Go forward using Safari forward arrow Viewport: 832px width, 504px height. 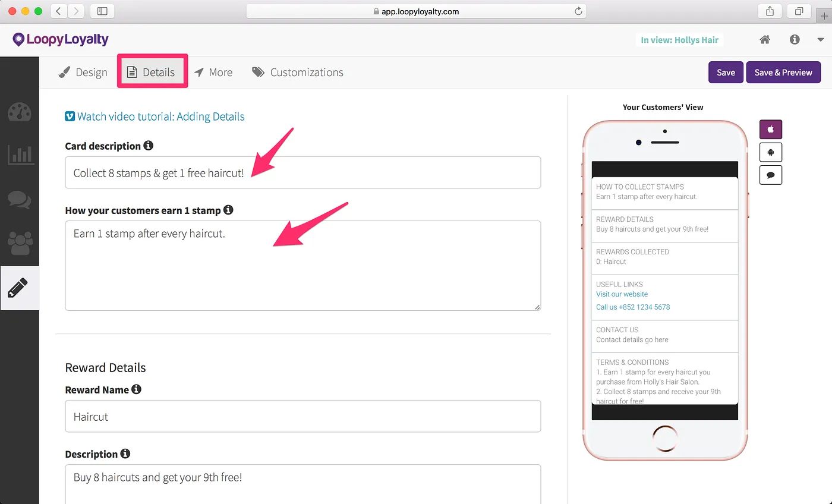(76, 11)
